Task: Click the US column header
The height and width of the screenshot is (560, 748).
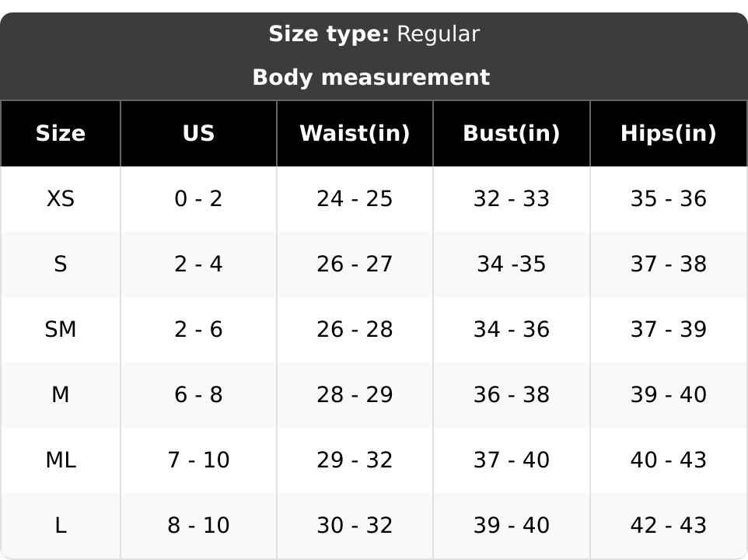Action: (x=198, y=133)
